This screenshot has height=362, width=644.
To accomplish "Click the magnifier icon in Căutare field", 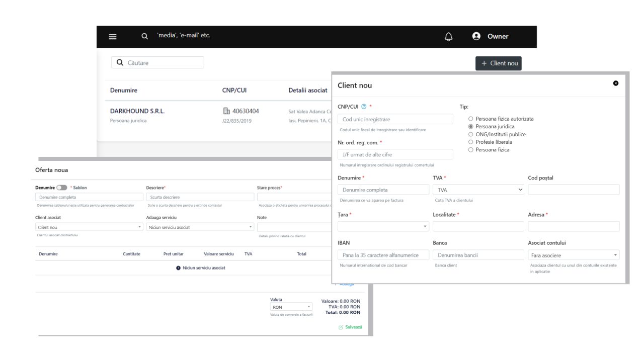I will (x=120, y=63).
